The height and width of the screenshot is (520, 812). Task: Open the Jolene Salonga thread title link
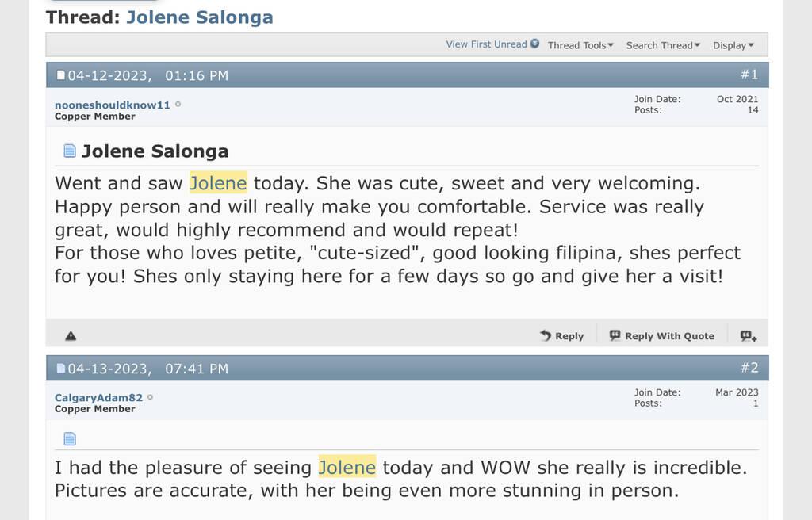coord(199,17)
